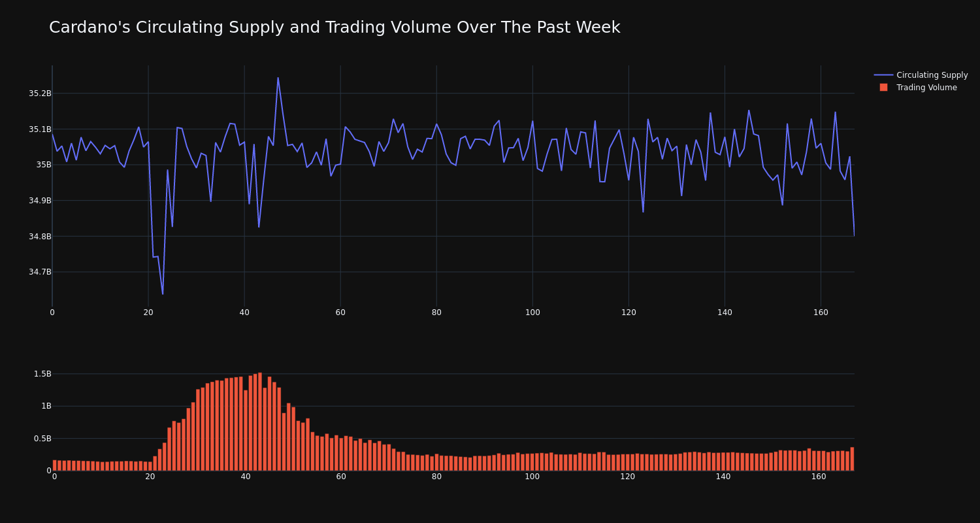The width and height of the screenshot is (980, 523).
Task: Click the 35.1B y-axis label
Action: (40, 129)
